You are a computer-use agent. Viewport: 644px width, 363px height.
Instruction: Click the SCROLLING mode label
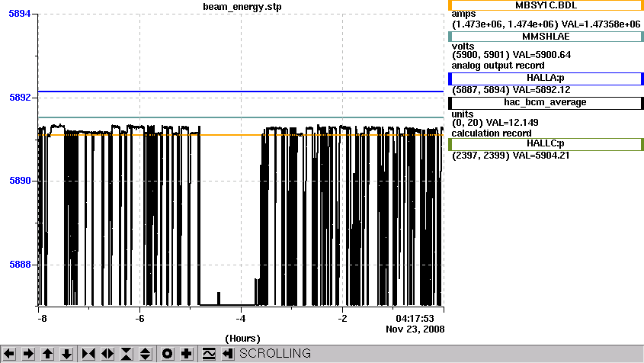coord(275,354)
